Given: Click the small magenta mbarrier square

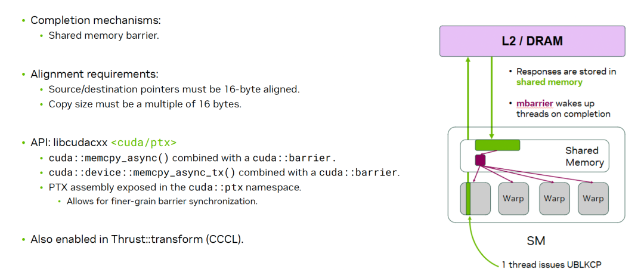Looking at the screenshot, I should tap(480, 160).
